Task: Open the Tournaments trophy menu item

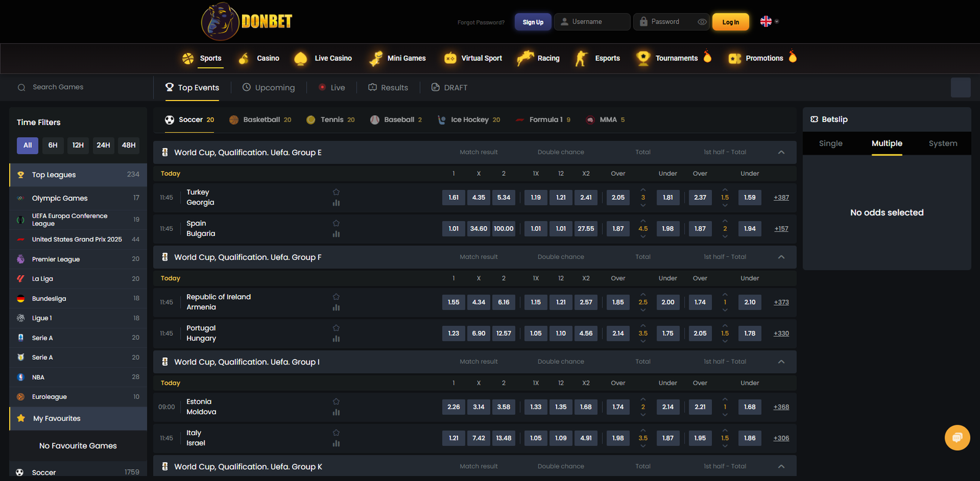Action: [674, 58]
